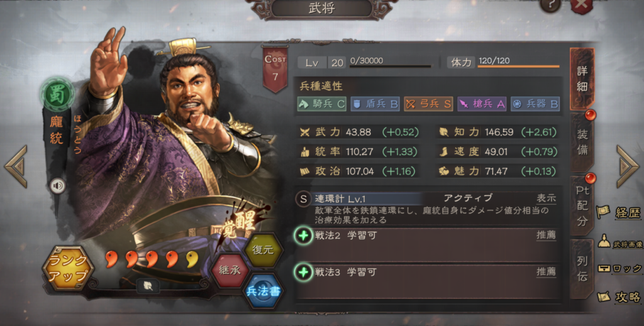Viewport: 644px width, 326px height.
Task: Tap the small attribute icon below stars
Action: [148, 286]
